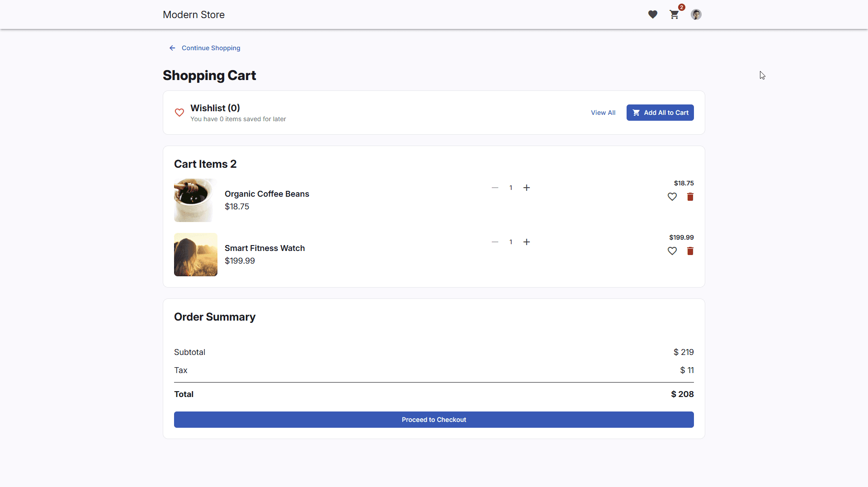This screenshot has width=868, height=487.
Task: Click the Total amount $ 208
Action: tap(682, 394)
